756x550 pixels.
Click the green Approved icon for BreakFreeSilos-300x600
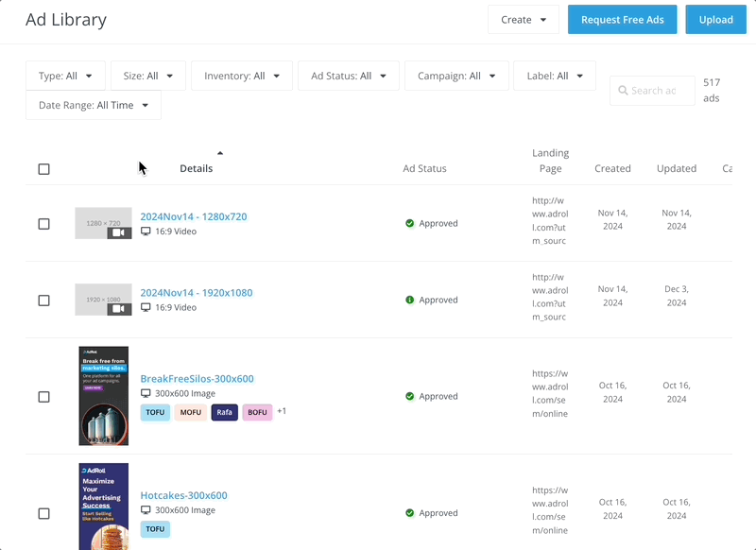click(410, 397)
